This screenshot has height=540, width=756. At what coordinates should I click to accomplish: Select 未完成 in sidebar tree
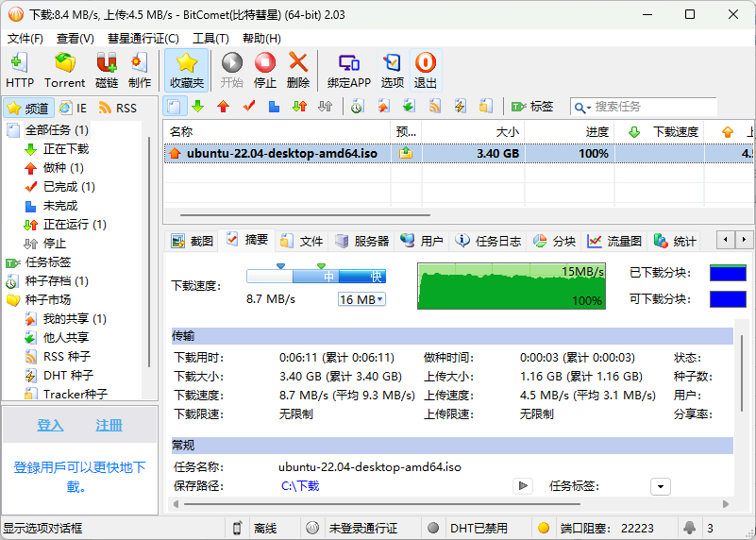coord(60,206)
